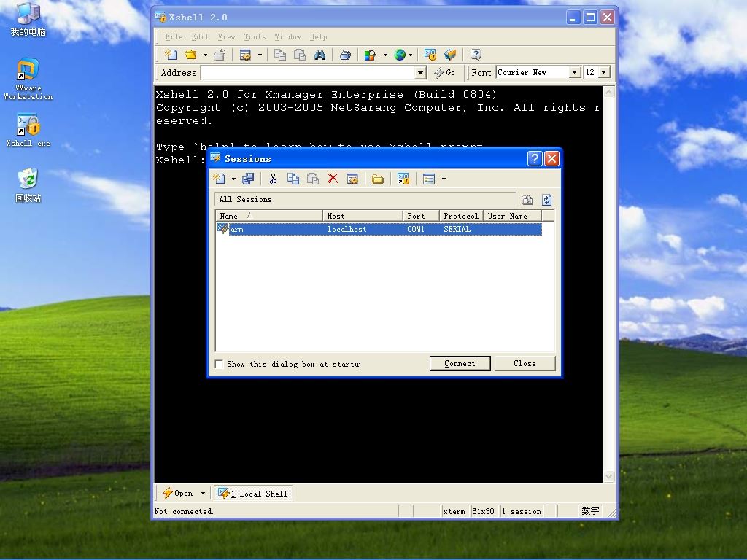747x560 pixels.
Task: Click the Sessions dialog help question button
Action: point(535,158)
